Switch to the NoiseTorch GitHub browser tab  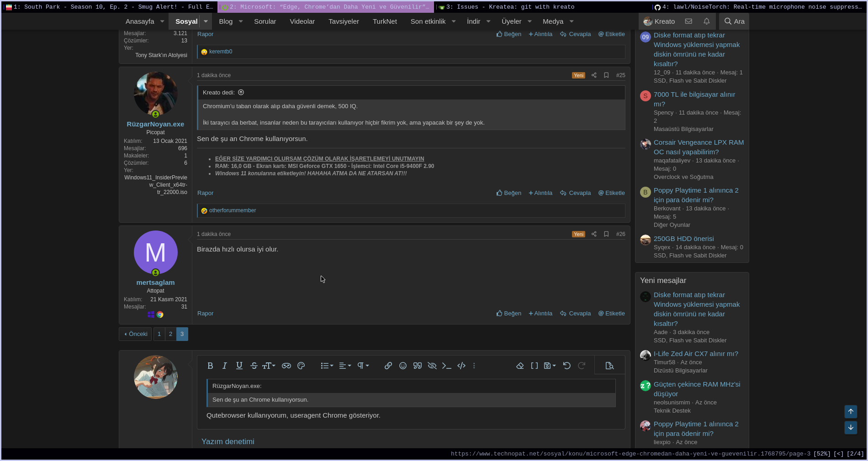point(759,7)
